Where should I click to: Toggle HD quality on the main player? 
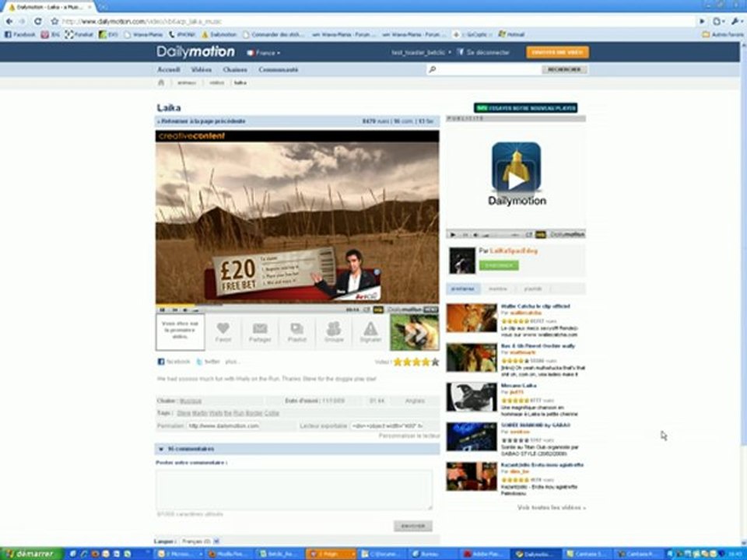pyautogui.click(x=378, y=310)
